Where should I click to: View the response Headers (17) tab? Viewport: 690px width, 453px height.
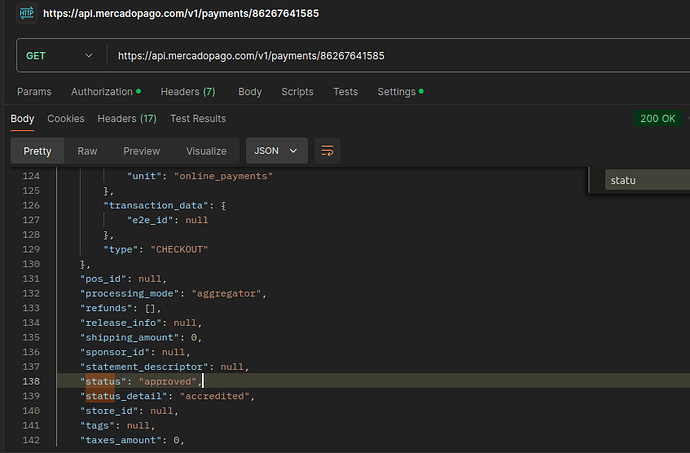(126, 119)
